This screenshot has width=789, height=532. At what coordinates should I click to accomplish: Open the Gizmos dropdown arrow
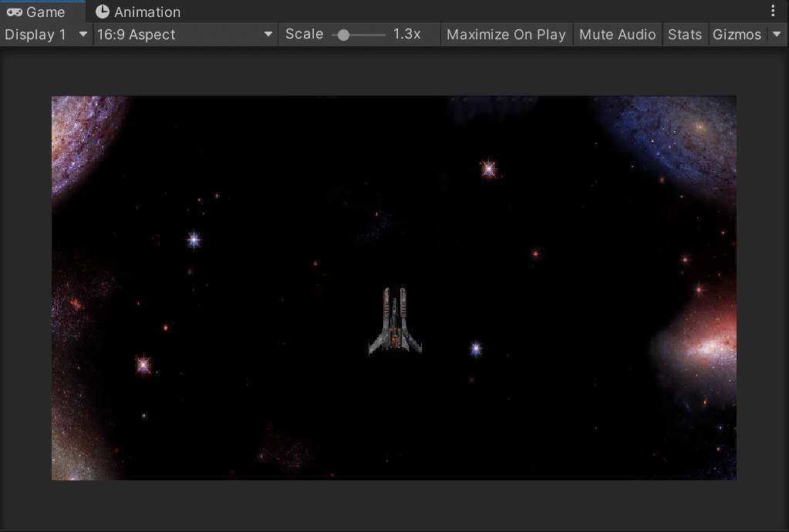pos(777,34)
